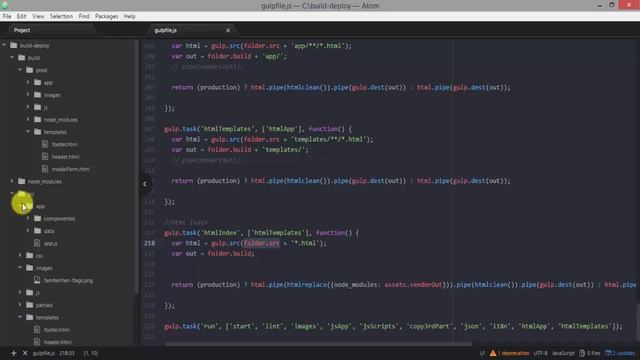Screen dimensions: 640x360
Task: Open the File menu
Action: (x=7, y=16)
